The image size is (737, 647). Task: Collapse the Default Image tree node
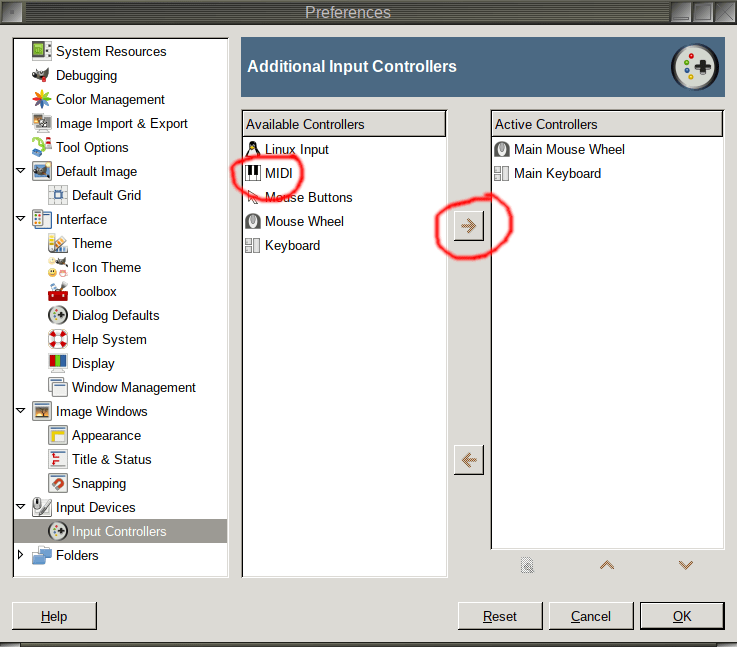(x=21, y=170)
